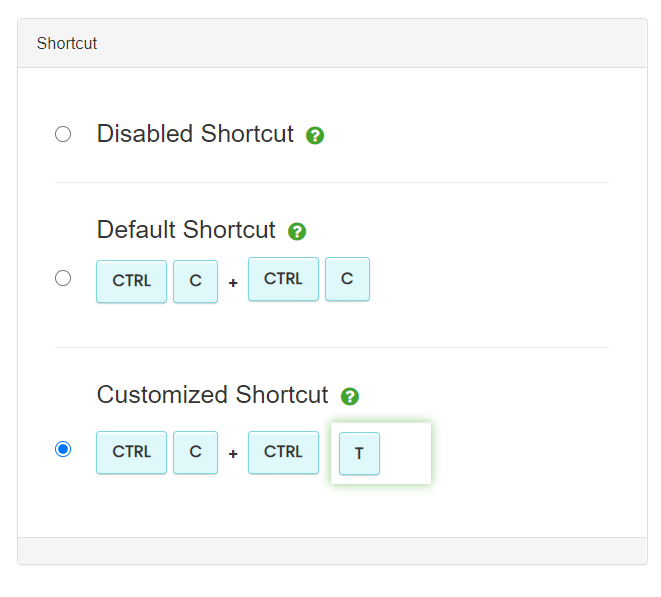Click first CTRL key in Default Shortcut
The image size is (661, 597).
coord(132,281)
